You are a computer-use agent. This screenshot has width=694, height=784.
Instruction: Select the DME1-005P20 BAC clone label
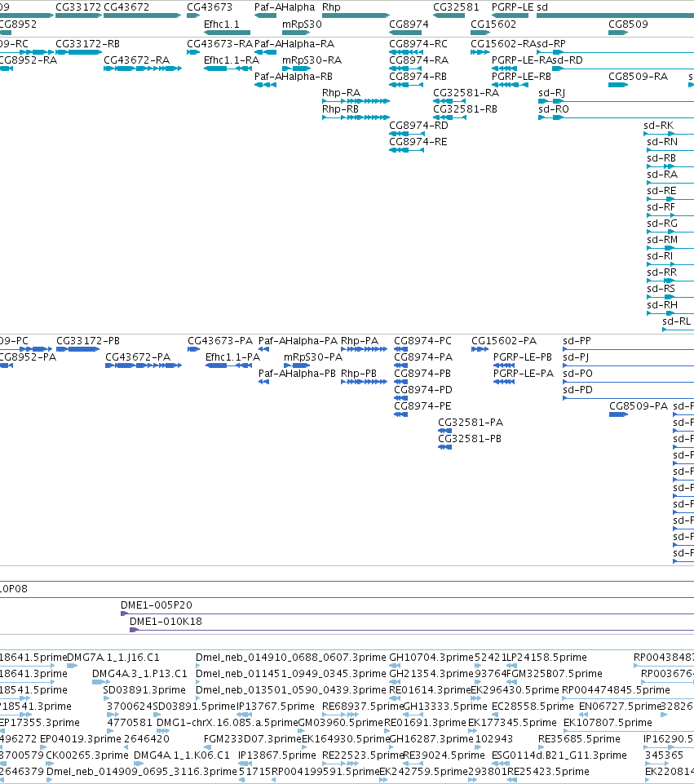(157, 605)
